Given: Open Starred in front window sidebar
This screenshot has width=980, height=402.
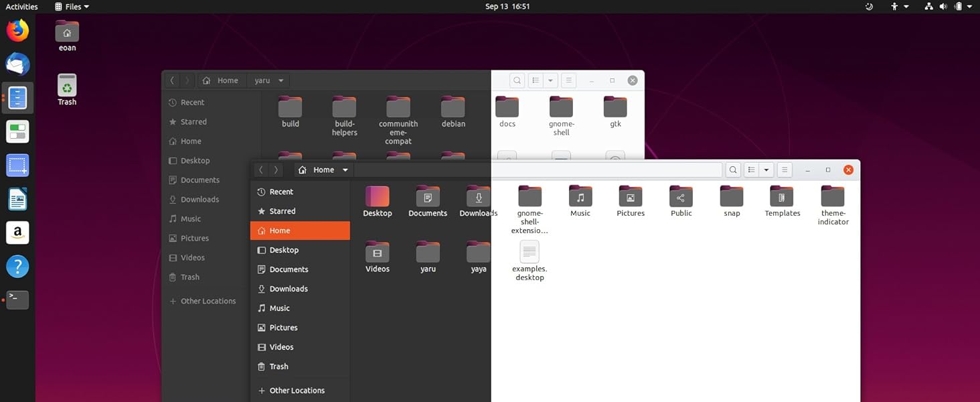Looking at the screenshot, I should point(300,211).
